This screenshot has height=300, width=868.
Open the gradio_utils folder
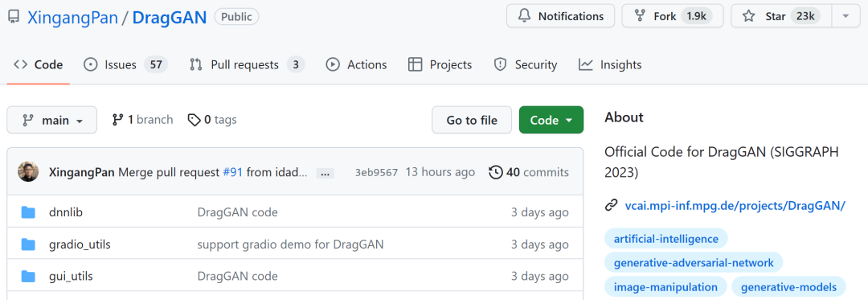point(80,244)
